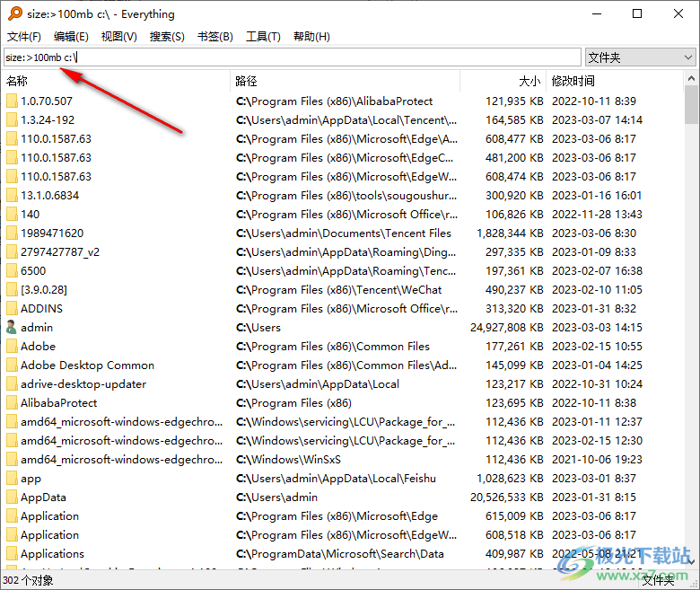The width and height of the screenshot is (700, 590).
Task: Select the AlibabaProtect folder name
Action: [x=59, y=403]
